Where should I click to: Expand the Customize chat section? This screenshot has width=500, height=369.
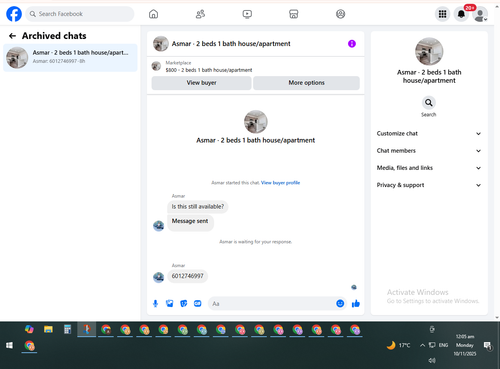[x=429, y=133]
